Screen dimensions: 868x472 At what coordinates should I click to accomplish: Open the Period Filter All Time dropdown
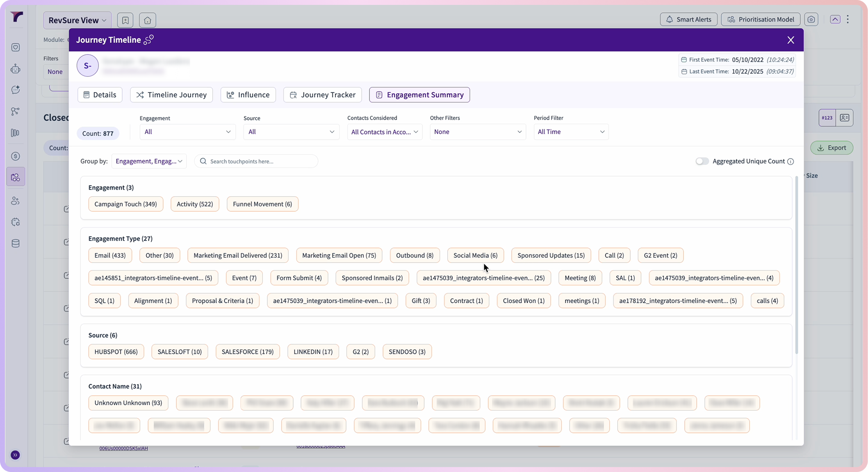[571, 132]
